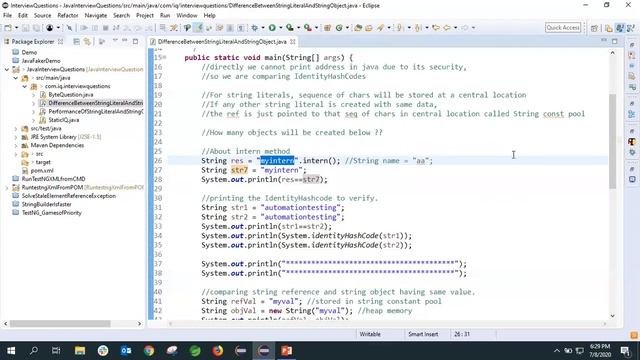Click the Terminate (stop) icon
Image resolution: width=640 pixels, height=360 pixels.
pyautogui.click(x=105, y=28)
